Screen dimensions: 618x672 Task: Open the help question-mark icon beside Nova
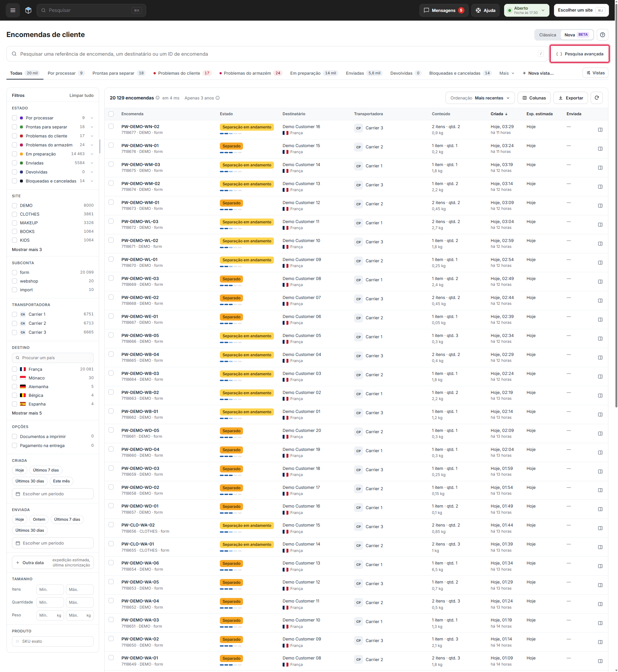(x=602, y=35)
